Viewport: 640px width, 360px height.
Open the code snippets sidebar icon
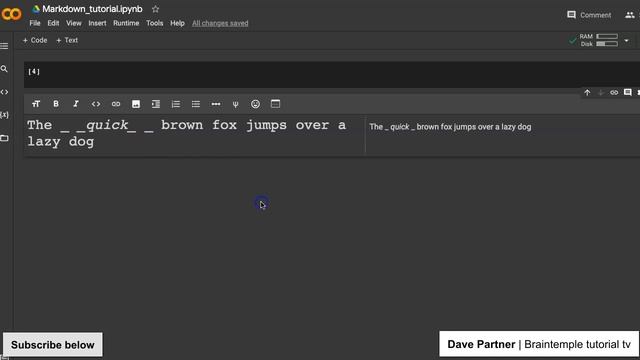[x=4, y=92]
